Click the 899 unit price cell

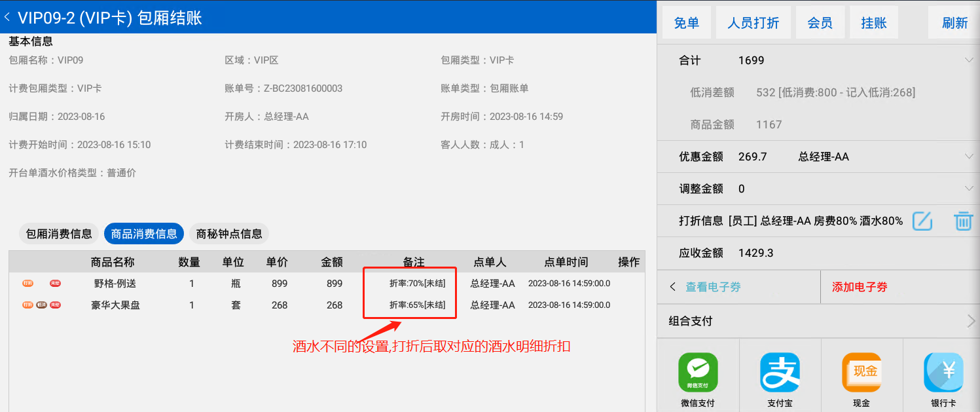[x=280, y=284]
